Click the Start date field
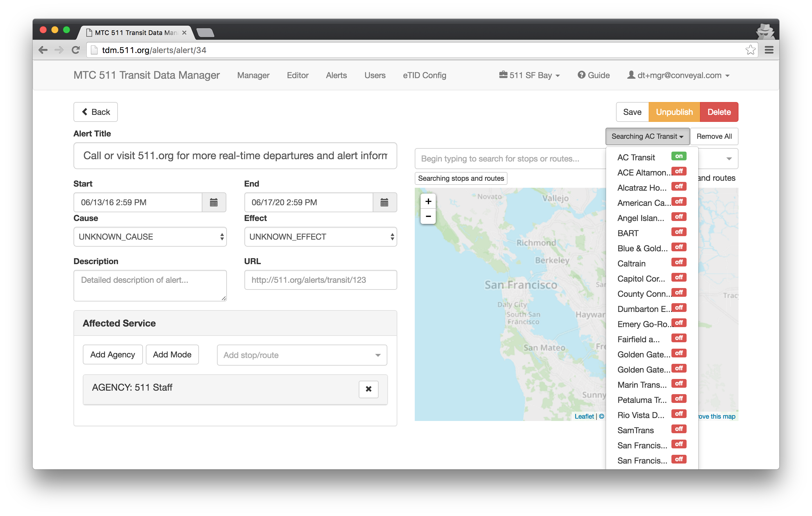Image resolution: width=812 pixels, height=516 pixels. (x=138, y=202)
